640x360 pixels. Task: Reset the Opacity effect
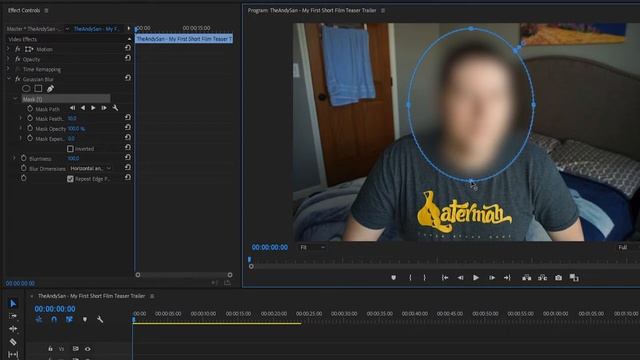(x=128, y=58)
